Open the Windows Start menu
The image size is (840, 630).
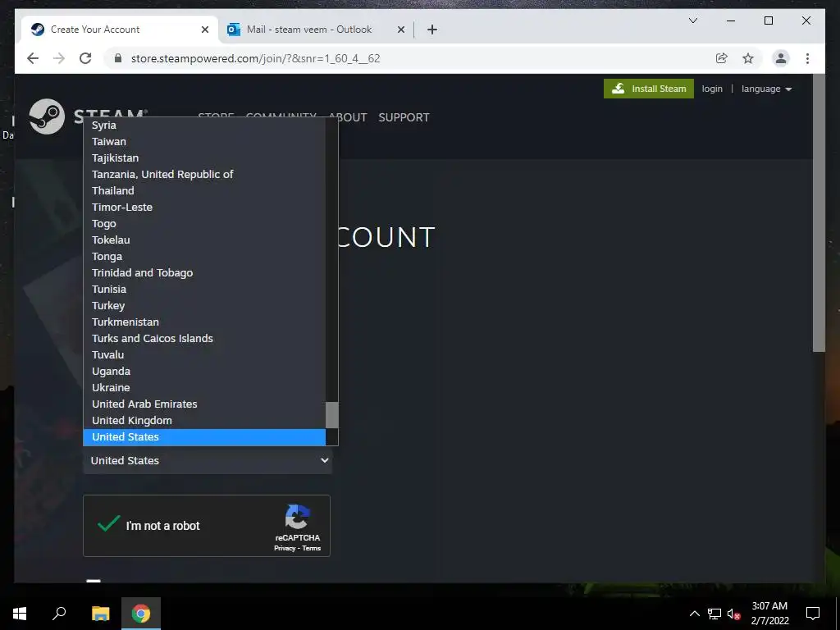tap(20, 614)
